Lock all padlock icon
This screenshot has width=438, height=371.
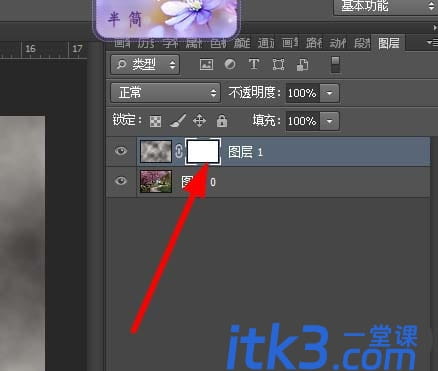tap(222, 121)
